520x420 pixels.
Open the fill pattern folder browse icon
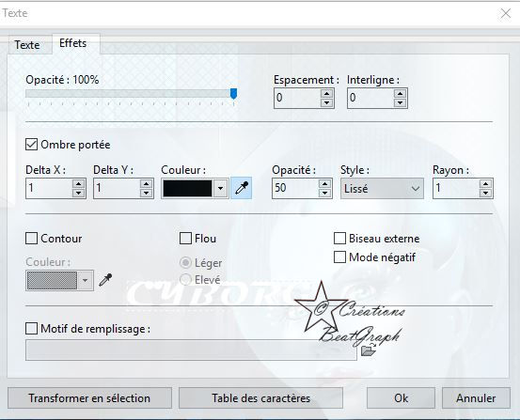[368, 350]
